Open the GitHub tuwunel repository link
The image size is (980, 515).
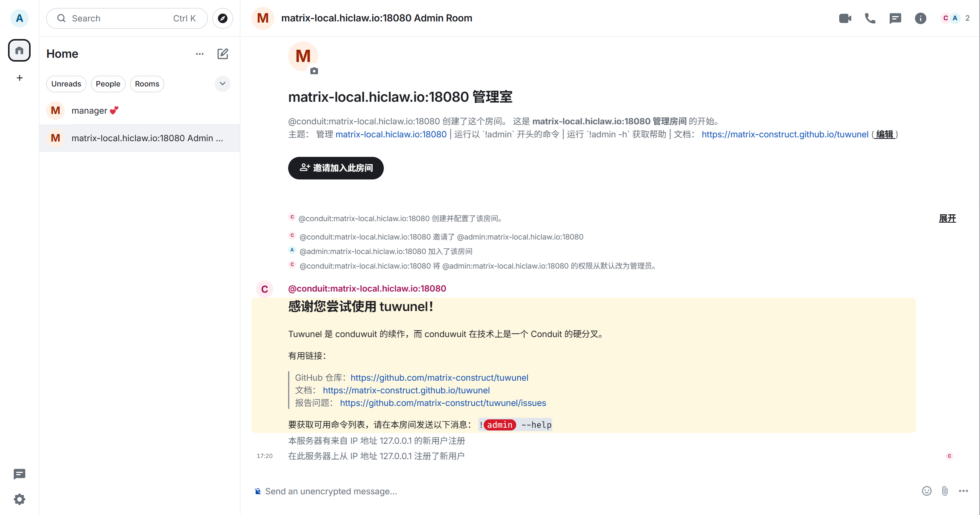pos(439,378)
